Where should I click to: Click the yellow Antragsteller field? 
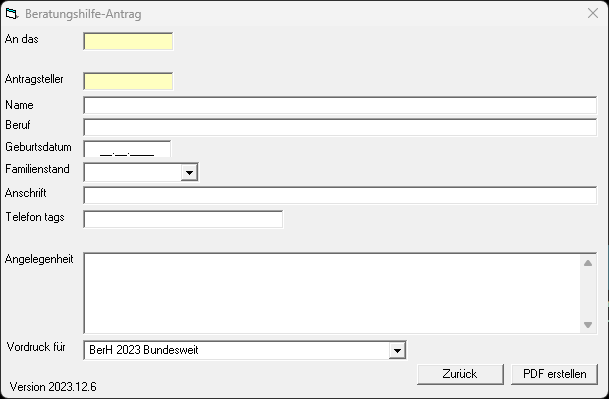pos(128,82)
